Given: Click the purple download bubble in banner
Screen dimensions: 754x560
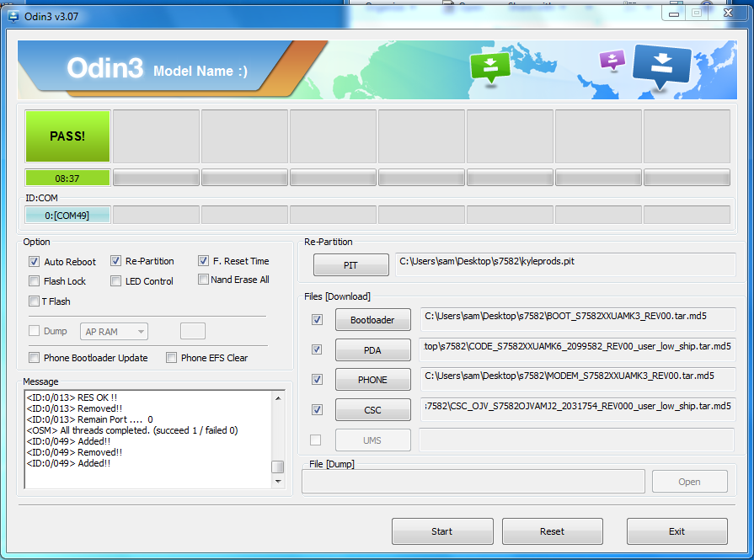Looking at the screenshot, I should [612, 60].
